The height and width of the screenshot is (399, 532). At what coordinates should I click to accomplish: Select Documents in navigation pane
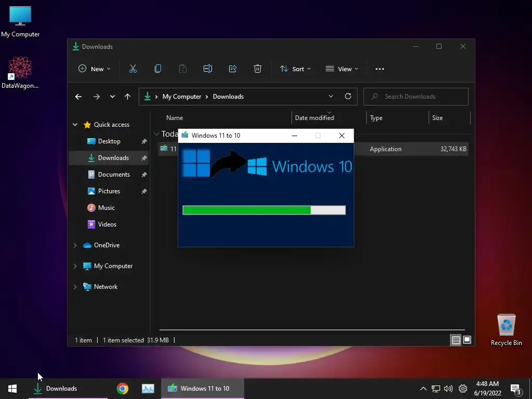click(109, 175)
